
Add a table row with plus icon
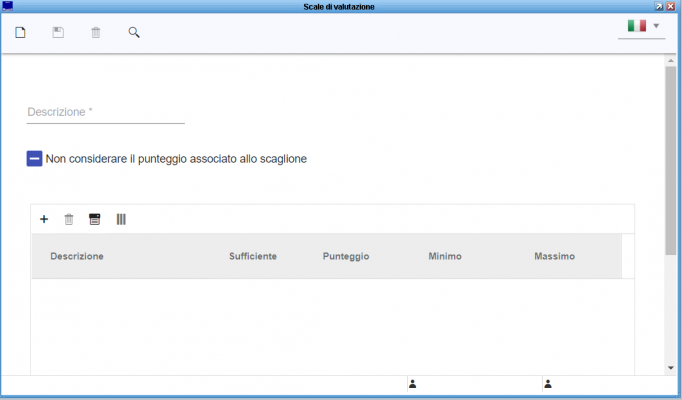(44, 219)
